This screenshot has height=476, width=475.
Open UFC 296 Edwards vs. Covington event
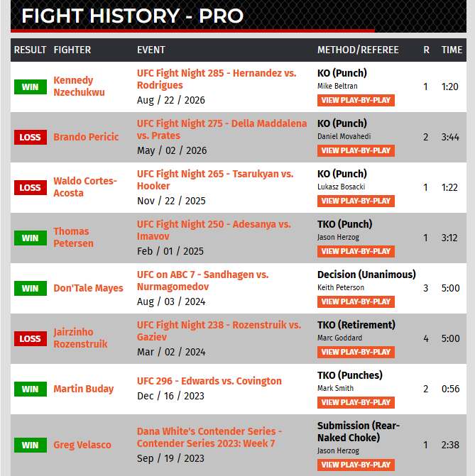pos(209,381)
